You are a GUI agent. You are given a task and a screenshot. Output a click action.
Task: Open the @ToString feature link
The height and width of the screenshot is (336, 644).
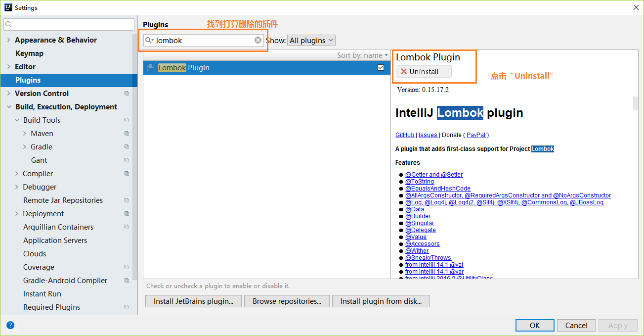click(420, 182)
